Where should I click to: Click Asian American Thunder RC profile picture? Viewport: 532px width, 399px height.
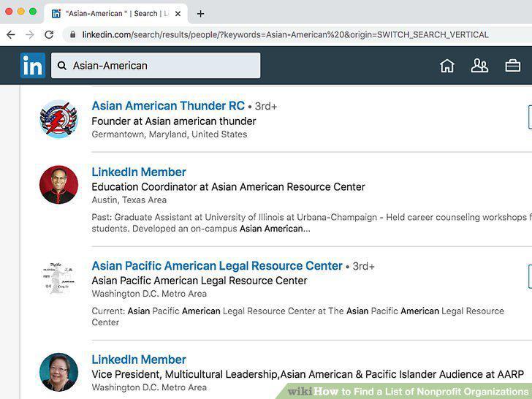(58, 118)
